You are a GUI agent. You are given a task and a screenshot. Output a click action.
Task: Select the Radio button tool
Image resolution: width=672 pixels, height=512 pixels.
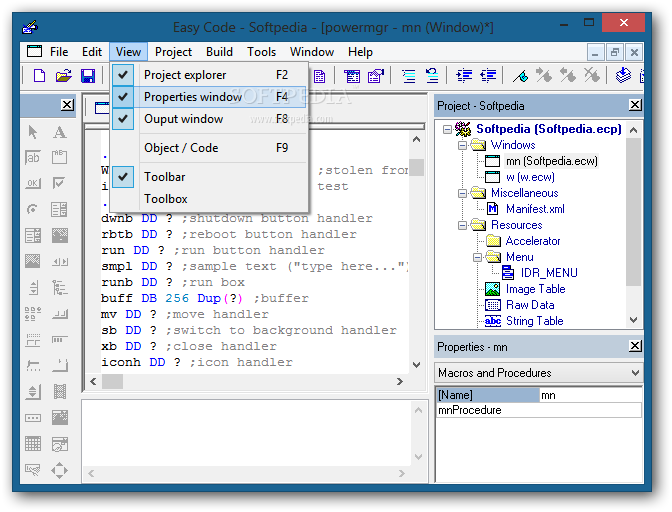[32, 209]
